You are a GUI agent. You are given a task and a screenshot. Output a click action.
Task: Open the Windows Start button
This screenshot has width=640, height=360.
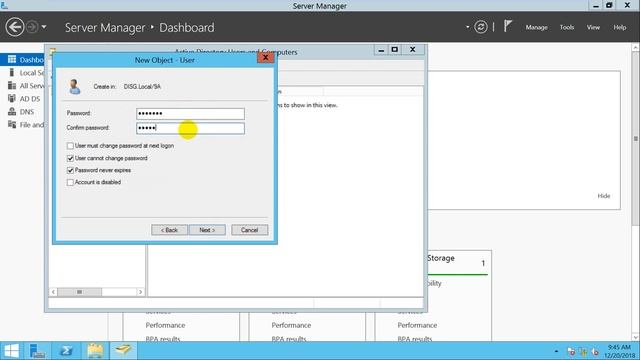click(11, 351)
